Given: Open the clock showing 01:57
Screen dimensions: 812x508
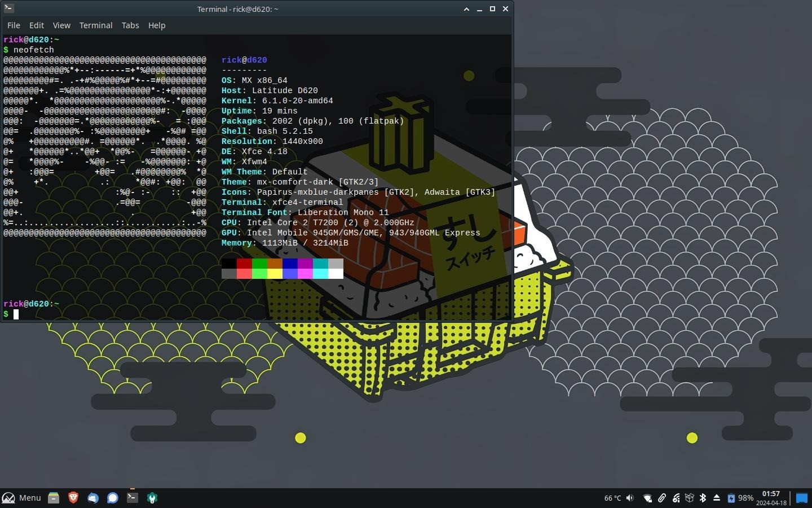Looking at the screenshot, I should pyautogui.click(x=771, y=494).
